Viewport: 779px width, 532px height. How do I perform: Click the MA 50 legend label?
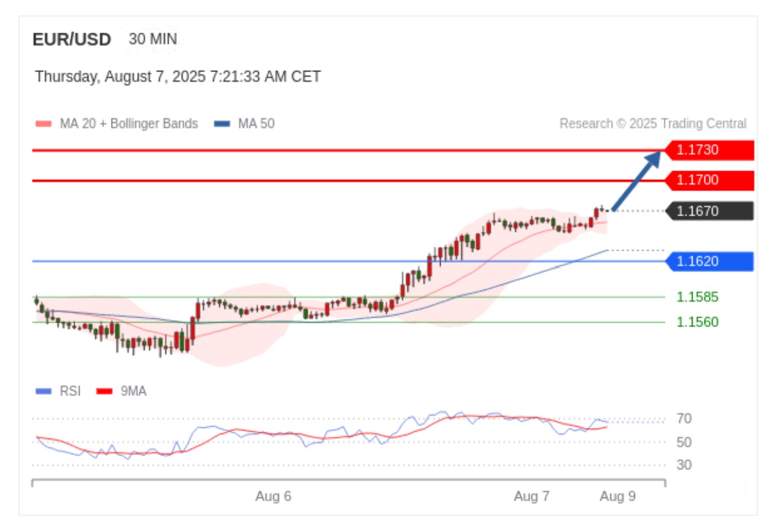(x=256, y=124)
